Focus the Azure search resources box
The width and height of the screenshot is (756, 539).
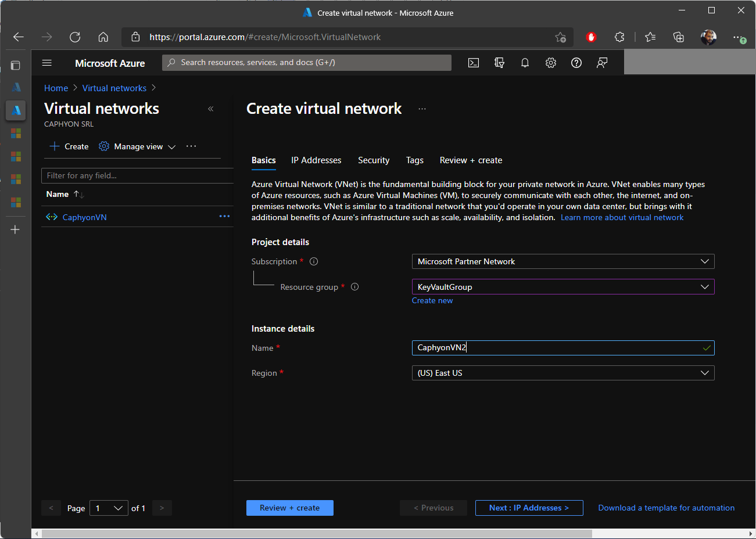307,63
